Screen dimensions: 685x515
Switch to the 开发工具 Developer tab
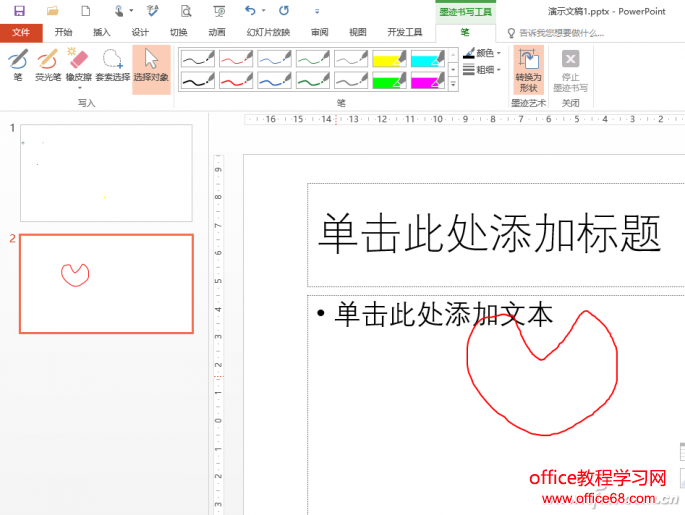pyautogui.click(x=405, y=32)
